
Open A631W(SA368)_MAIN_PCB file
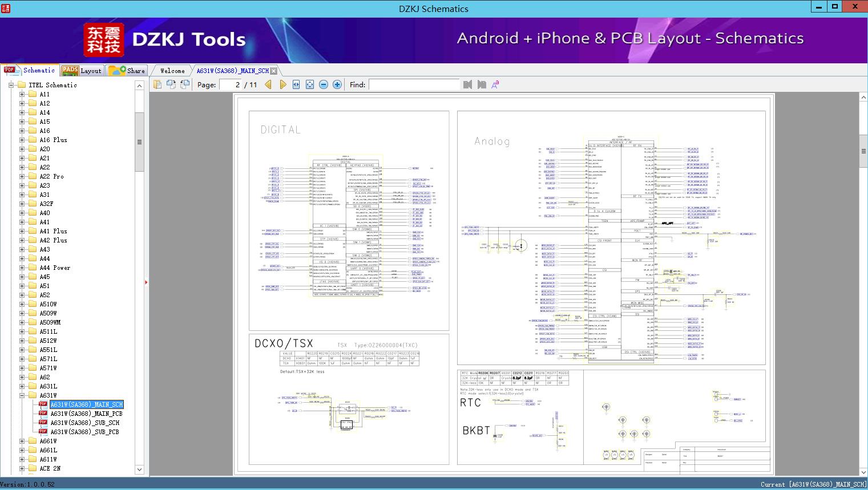point(86,414)
